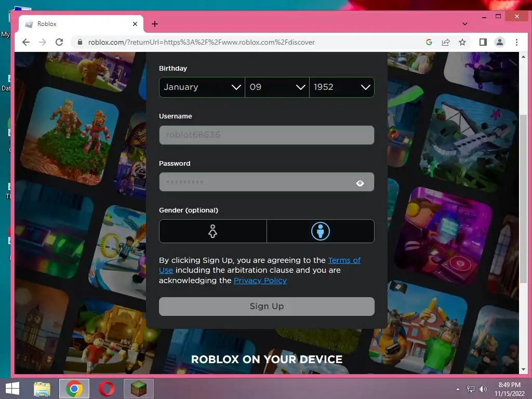Maximize the Chrome window

(498, 16)
